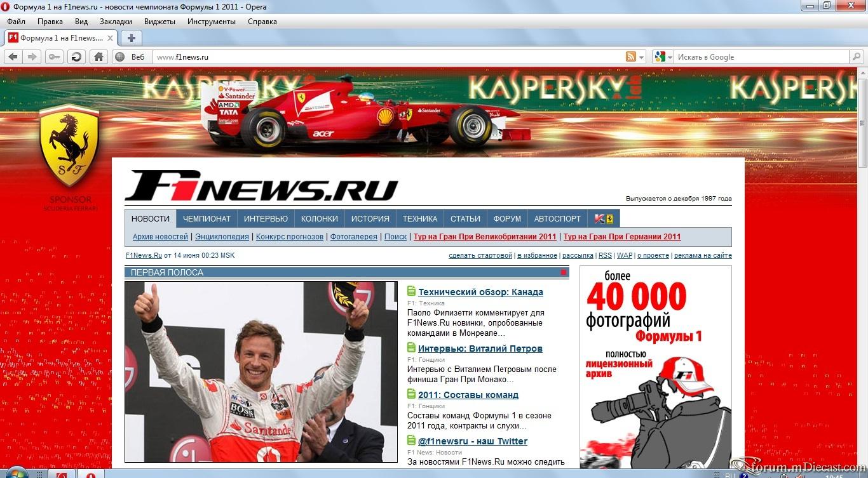Click the green icon beside @f1newsru Twitter
The height and width of the screenshot is (478, 868).
click(411, 441)
